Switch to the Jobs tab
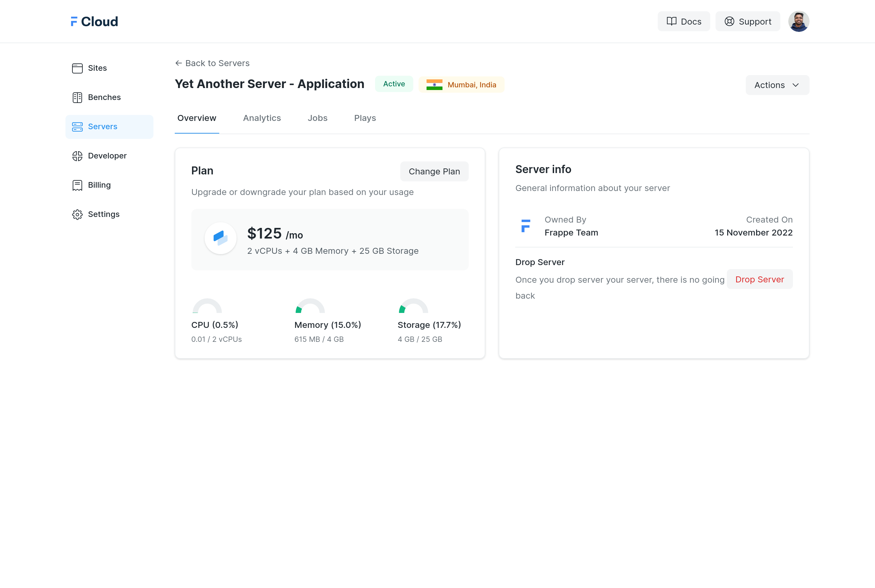 tap(318, 118)
